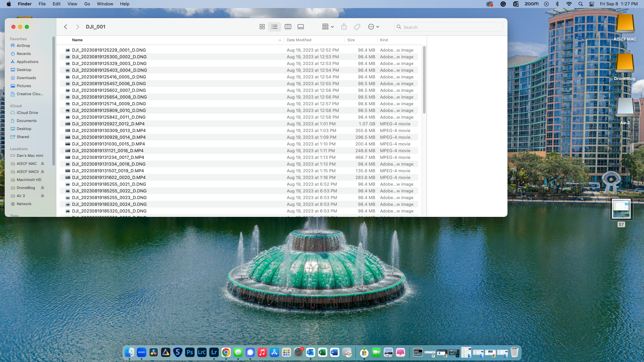Switch Finder to gallery view
Image resolution: width=644 pixels, height=362 pixels.
tap(301, 27)
